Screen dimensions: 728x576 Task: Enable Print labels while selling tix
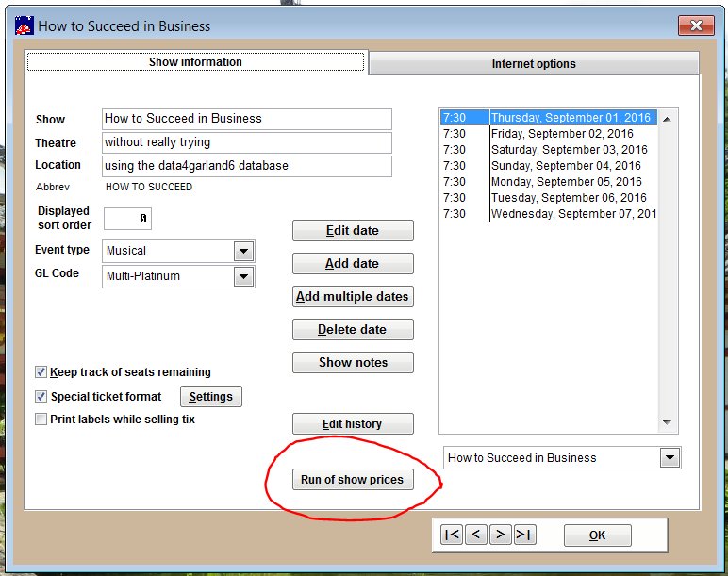[x=41, y=420]
